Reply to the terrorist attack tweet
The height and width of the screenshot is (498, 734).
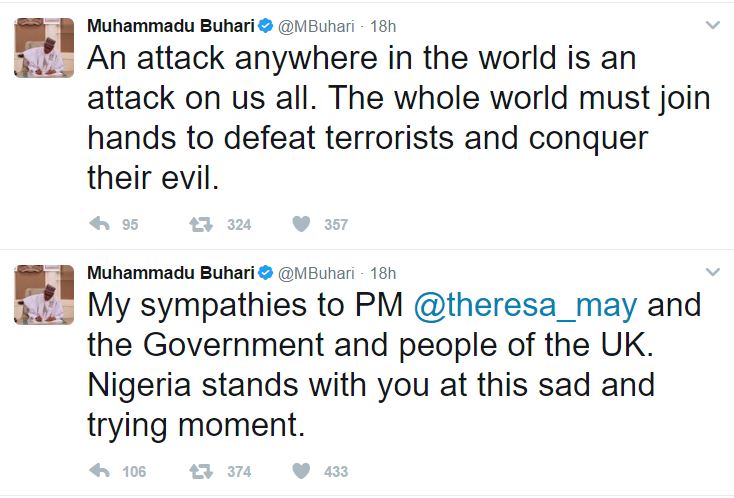click(x=99, y=225)
